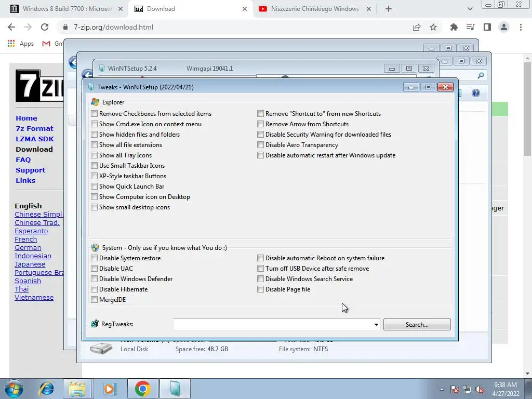This screenshot has height=399, width=532.
Task: Bookmark this page with star icon
Action: coord(433,27)
